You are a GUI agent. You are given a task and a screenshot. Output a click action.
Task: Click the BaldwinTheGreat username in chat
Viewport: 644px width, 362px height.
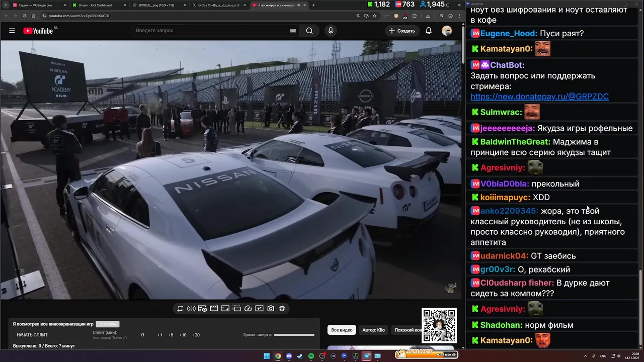tap(515, 142)
